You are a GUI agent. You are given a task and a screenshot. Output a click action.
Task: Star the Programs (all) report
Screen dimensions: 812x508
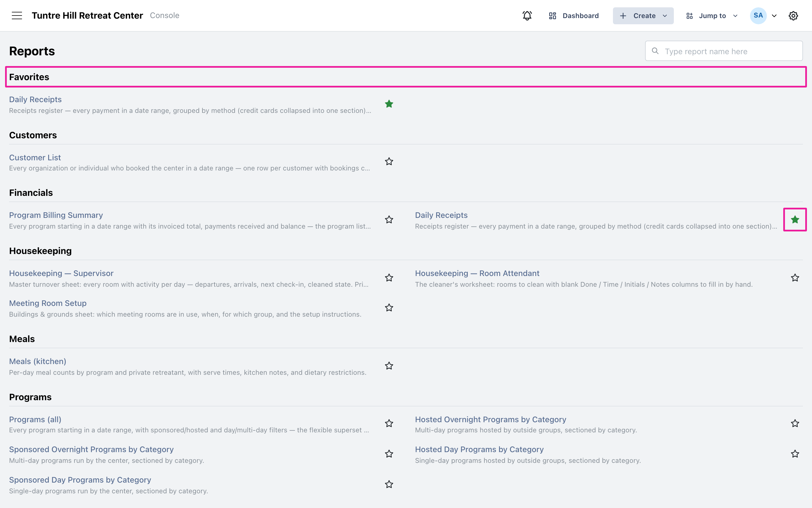pos(389,423)
